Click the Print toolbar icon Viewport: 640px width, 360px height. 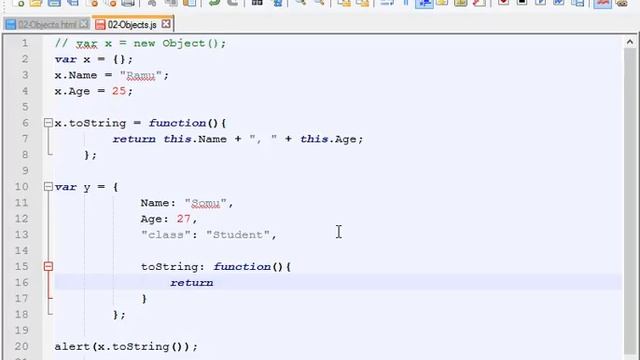tap(128, 3)
